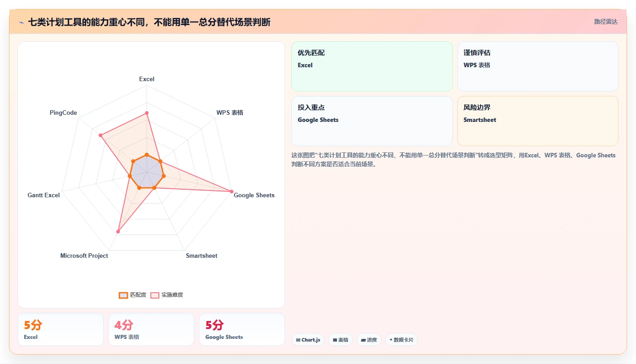Open the 谨慎评估 WPS 表格 card
Viewport: 636px width, 364px height.
click(538, 66)
